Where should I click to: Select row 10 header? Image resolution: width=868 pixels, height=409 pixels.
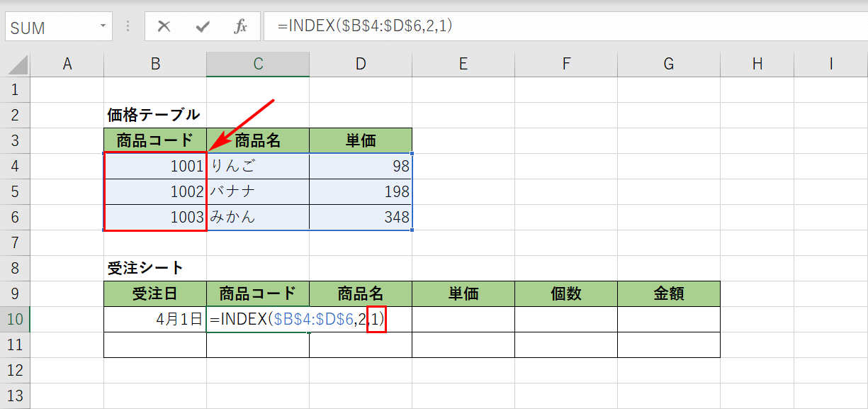pyautogui.click(x=16, y=319)
